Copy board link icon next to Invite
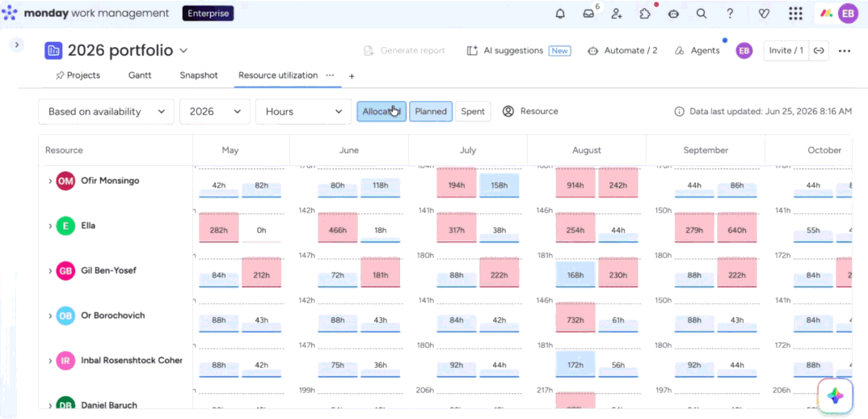This screenshot has height=419, width=868. point(819,50)
